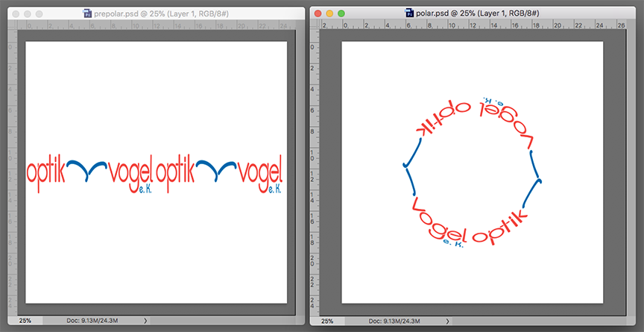
Task: Close the polar.psd window
Action: (x=318, y=13)
